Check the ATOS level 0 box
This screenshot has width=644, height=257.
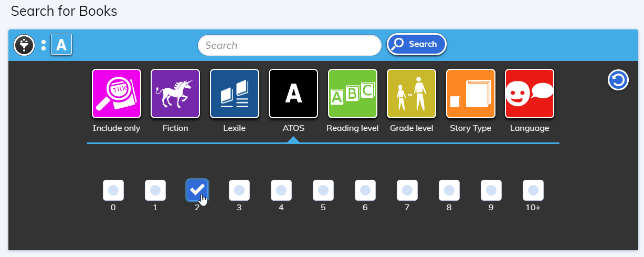tap(113, 190)
